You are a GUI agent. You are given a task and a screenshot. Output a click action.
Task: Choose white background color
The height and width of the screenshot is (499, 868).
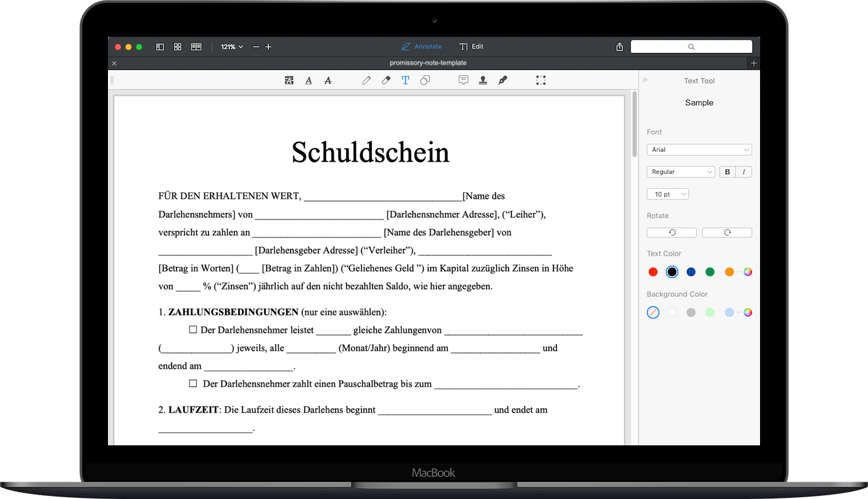coord(672,313)
